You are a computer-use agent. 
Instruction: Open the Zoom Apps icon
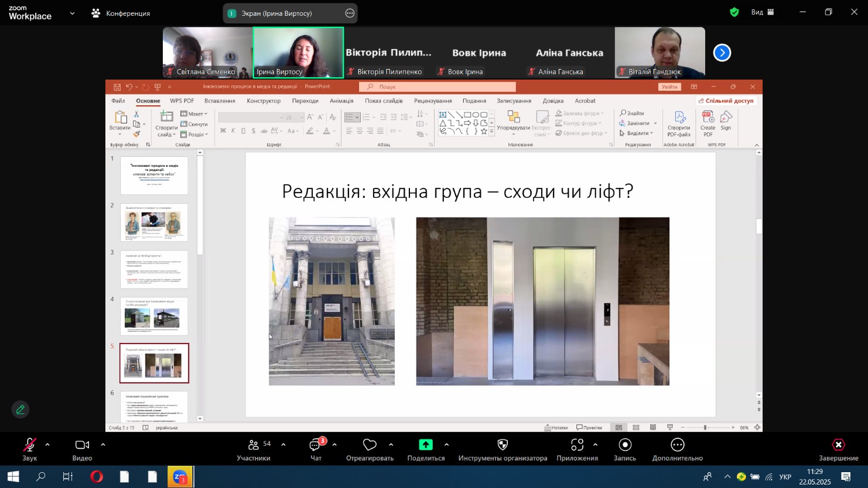577,445
